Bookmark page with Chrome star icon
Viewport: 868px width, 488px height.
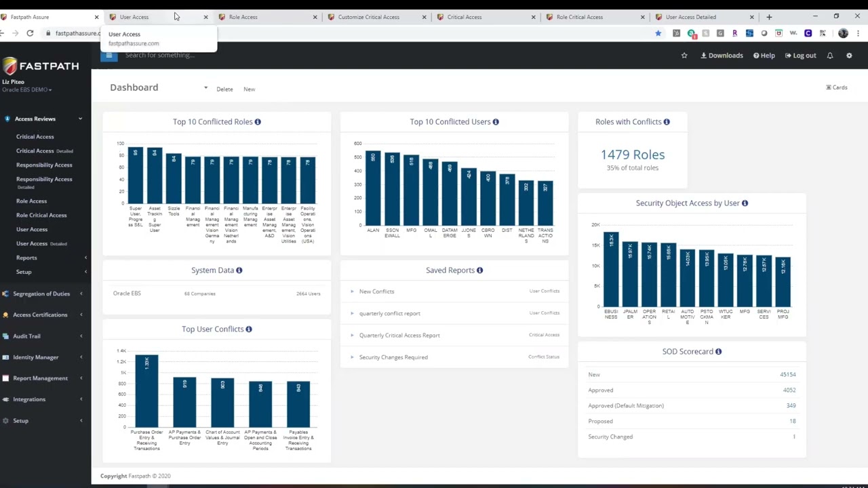[658, 33]
